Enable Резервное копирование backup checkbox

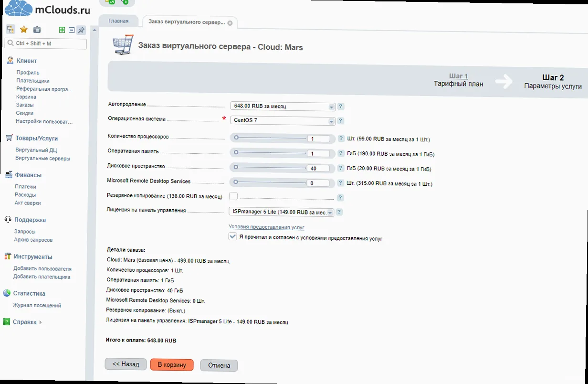[233, 196]
